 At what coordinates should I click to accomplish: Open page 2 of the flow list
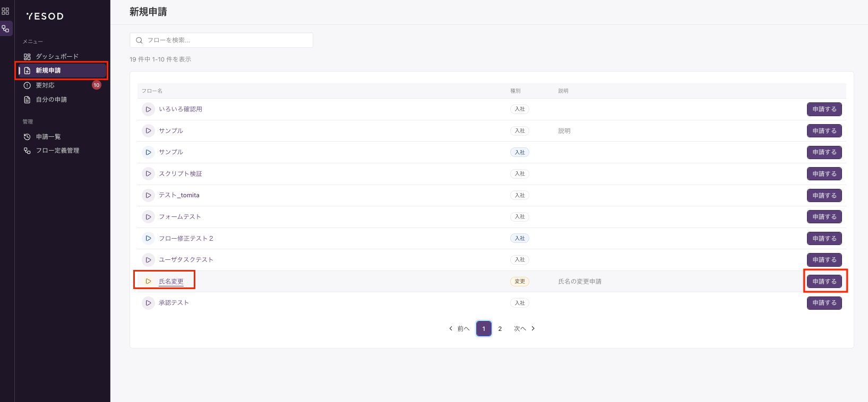tap(500, 329)
